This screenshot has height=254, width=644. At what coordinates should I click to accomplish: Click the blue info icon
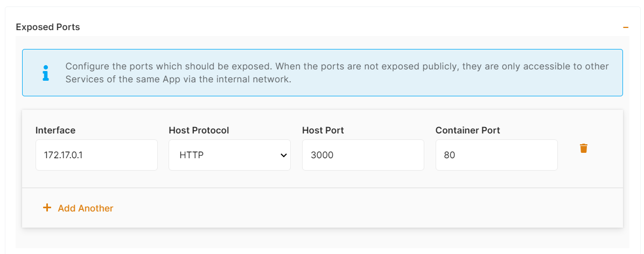45,73
